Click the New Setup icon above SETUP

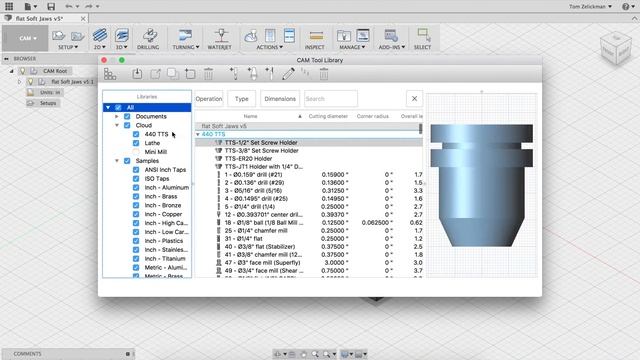[x=59, y=36]
